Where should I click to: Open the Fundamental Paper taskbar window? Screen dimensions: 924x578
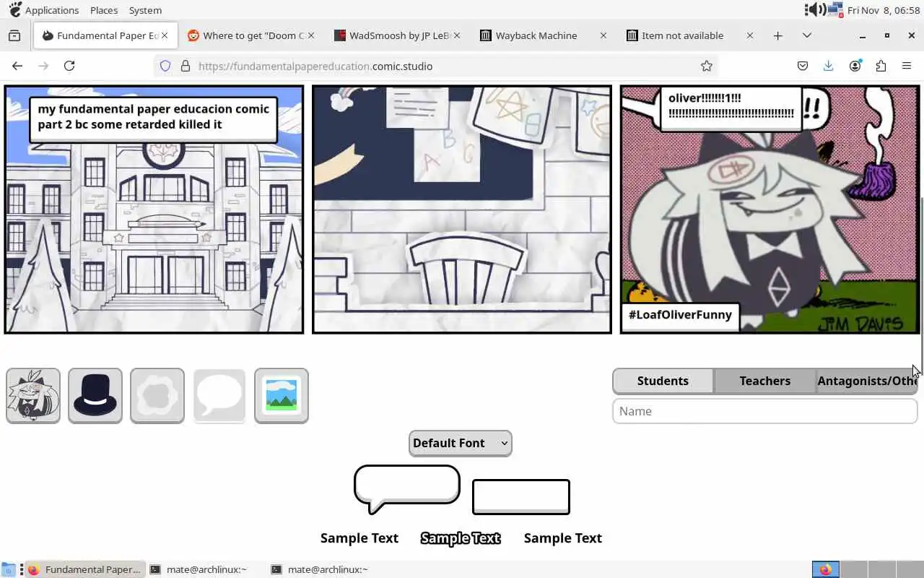pos(84,569)
